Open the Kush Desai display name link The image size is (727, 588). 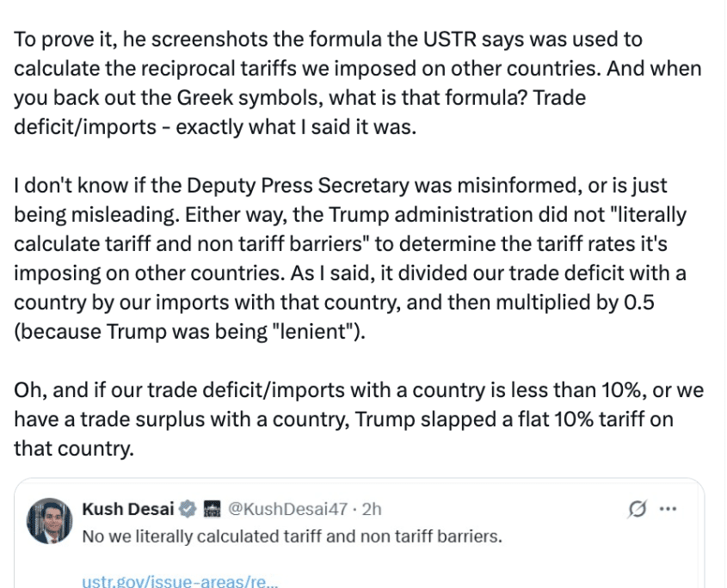pyautogui.click(x=129, y=509)
